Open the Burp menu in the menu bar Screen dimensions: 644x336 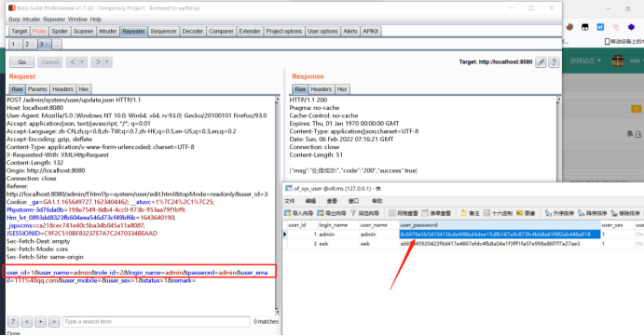click(14, 20)
